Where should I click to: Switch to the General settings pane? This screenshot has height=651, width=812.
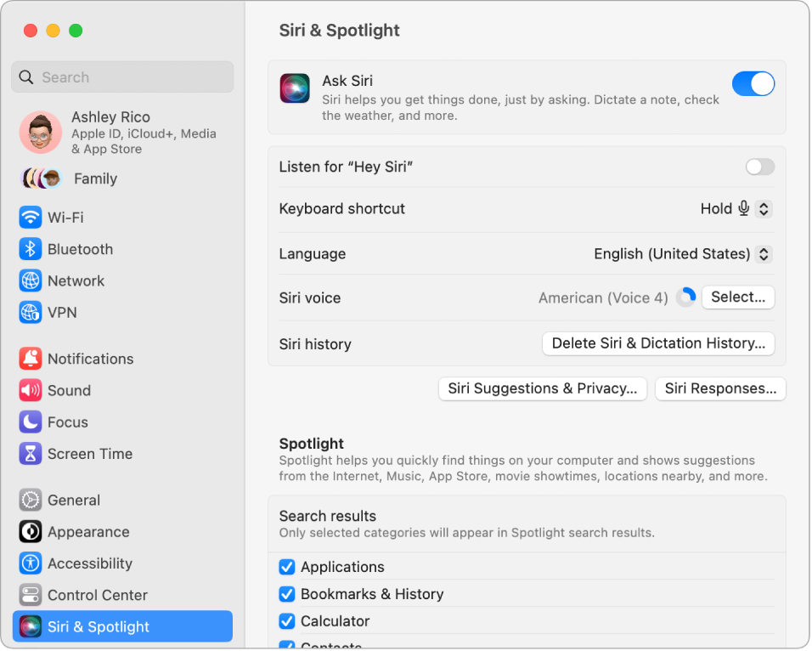coord(29,501)
